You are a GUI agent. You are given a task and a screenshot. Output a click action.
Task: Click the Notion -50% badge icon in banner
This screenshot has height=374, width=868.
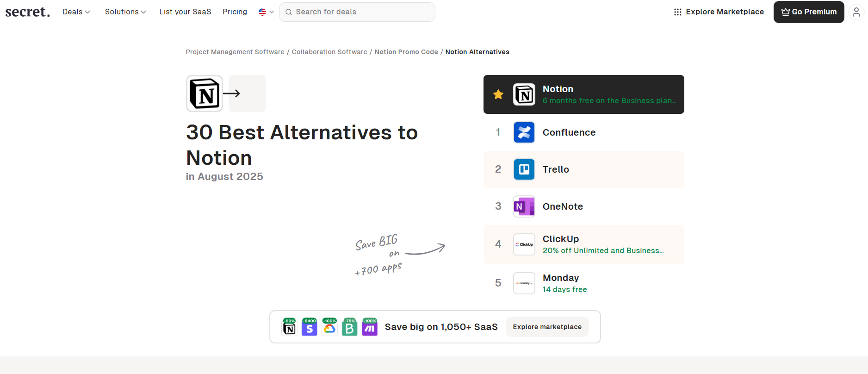[x=289, y=327]
